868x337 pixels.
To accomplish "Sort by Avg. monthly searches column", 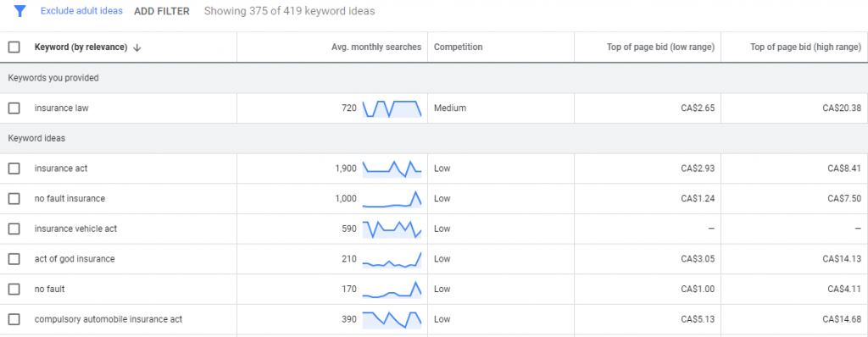I will coord(376,47).
